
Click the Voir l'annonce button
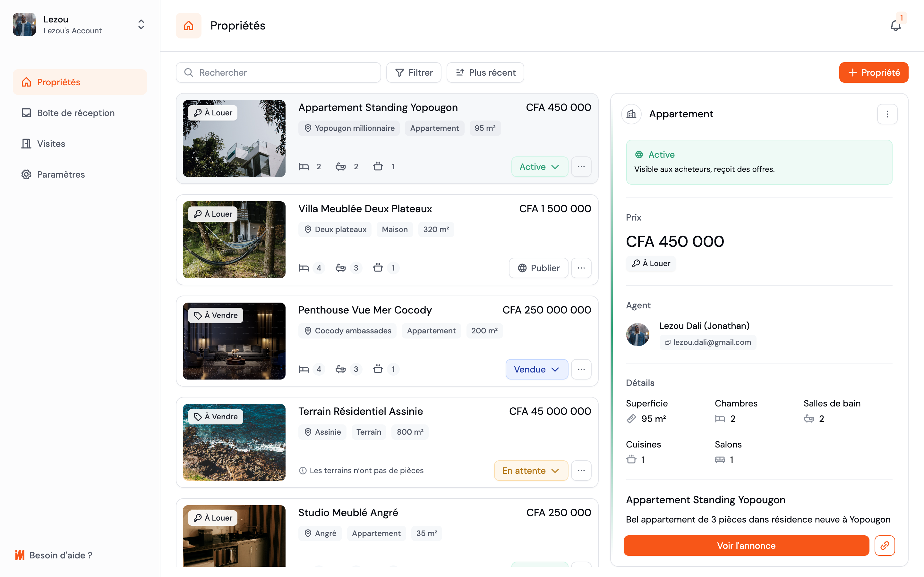point(746,545)
